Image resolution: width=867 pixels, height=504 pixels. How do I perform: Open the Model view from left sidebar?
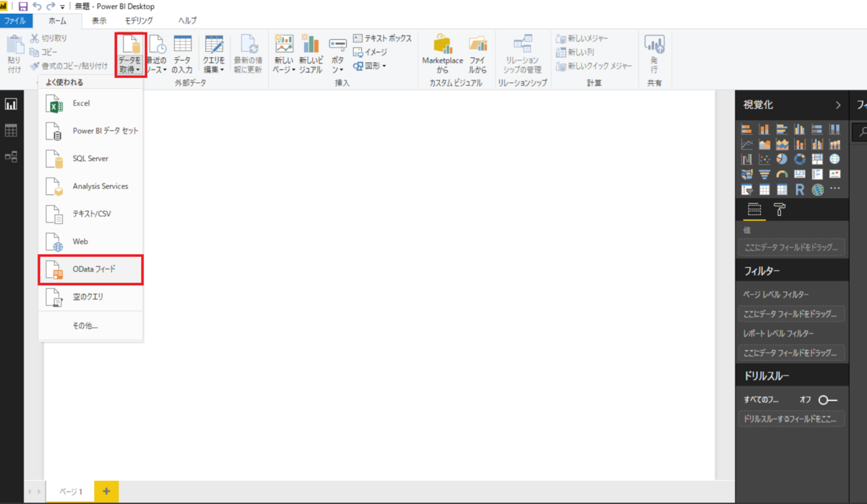pyautogui.click(x=12, y=157)
